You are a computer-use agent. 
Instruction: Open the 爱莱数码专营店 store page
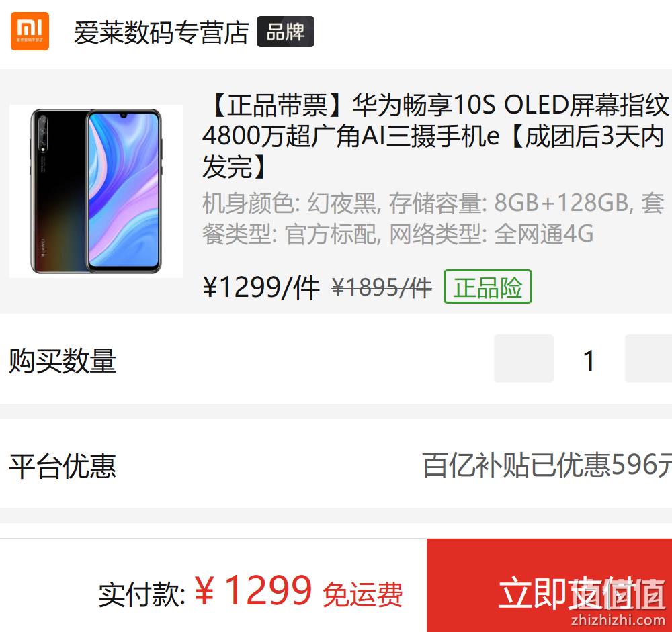161,32
